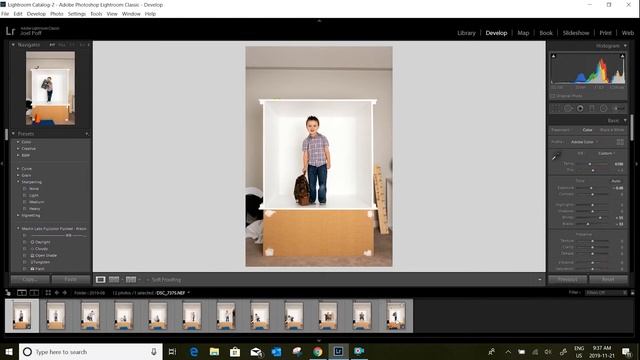Click the Previous button
This screenshot has height=360, width=640.
click(567, 280)
